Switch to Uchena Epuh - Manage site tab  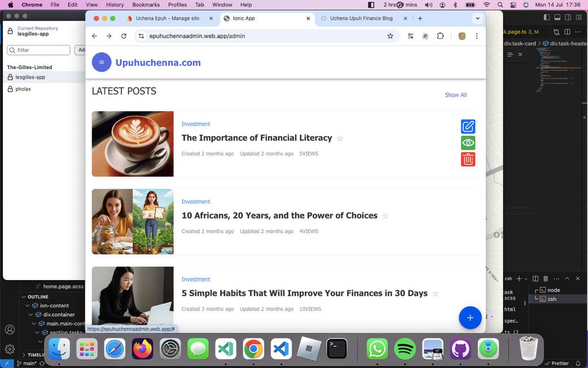[169, 18]
